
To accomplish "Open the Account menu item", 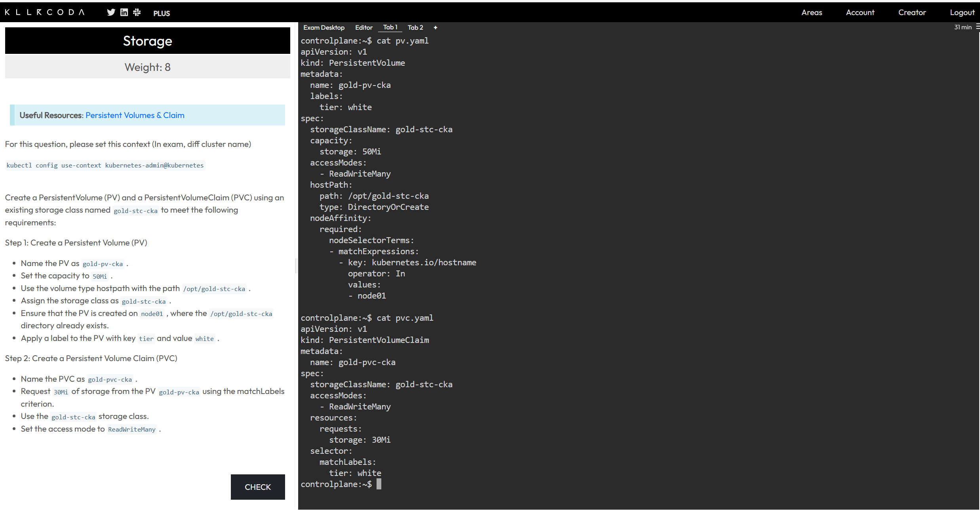I will click(860, 12).
